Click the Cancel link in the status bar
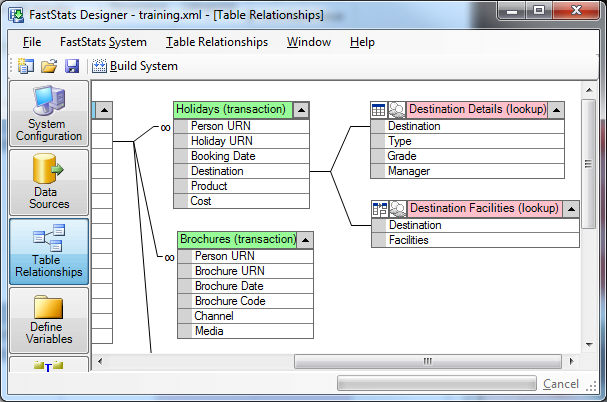The width and height of the screenshot is (607, 402). (x=561, y=384)
